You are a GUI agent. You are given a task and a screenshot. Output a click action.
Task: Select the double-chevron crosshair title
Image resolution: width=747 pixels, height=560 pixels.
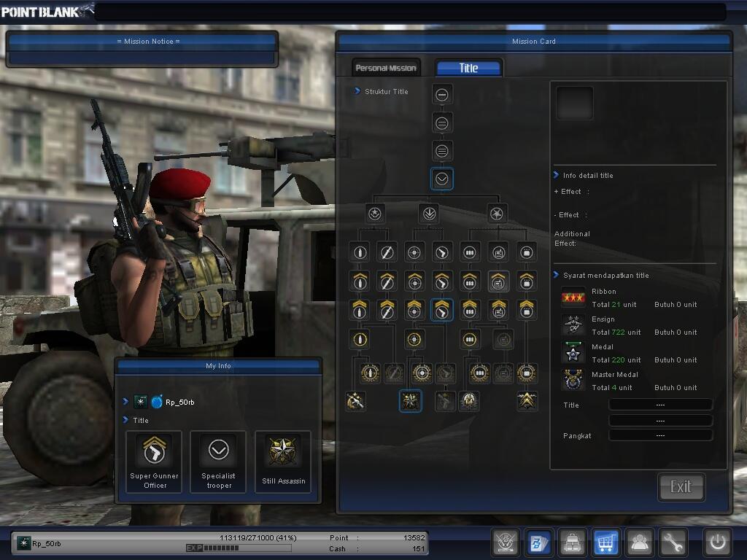[x=414, y=310]
